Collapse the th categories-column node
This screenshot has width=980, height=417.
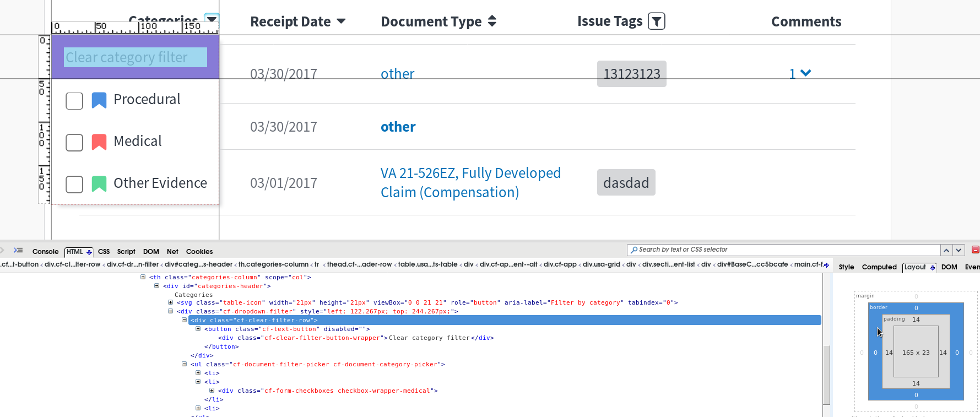[x=143, y=277]
